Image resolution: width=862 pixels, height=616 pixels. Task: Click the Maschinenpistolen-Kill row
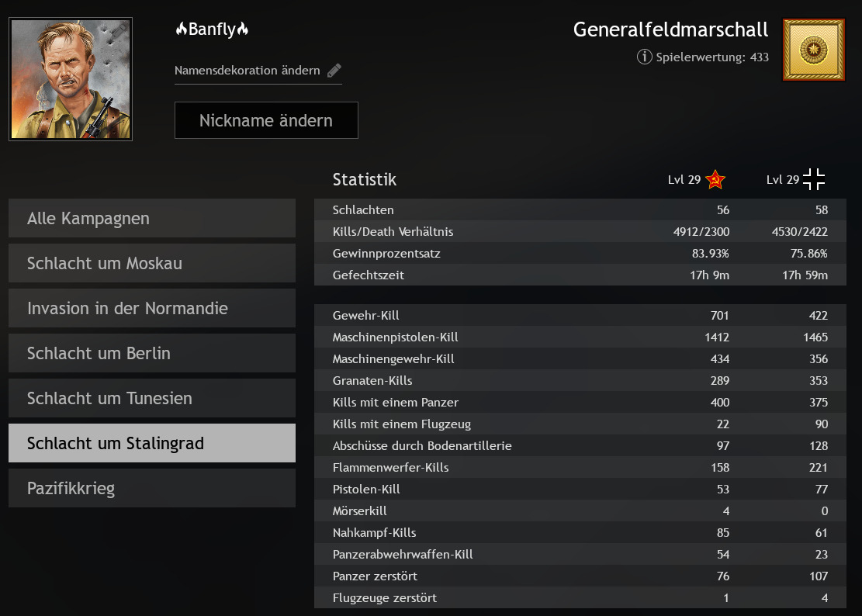coord(580,337)
